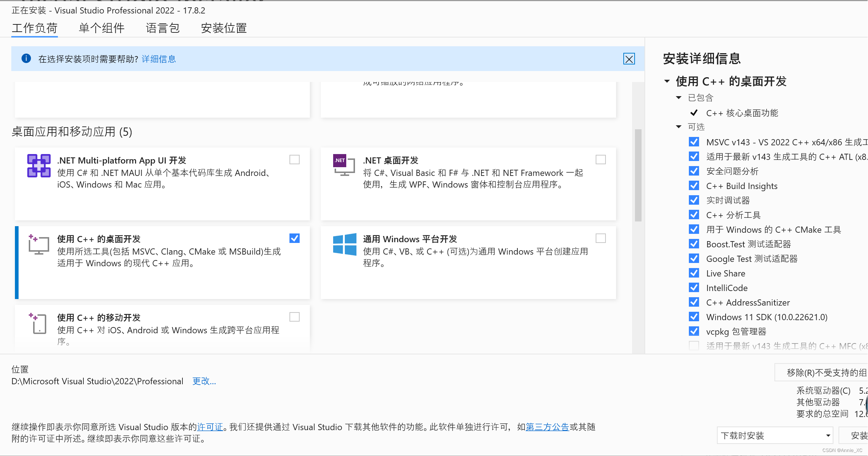Open the 详细信息 help link
The height and width of the screenshot is (456, 868).
coord(158,59)
